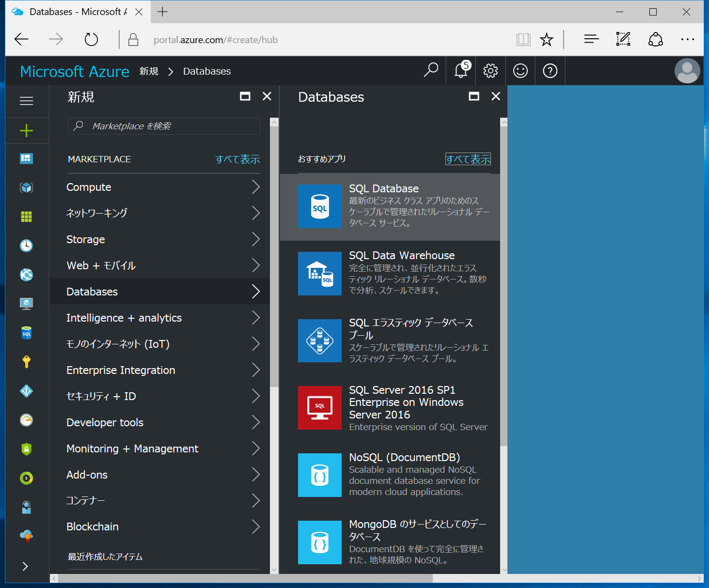The image size is (709, 588).
Task: Select NoSQL (DocumentDB) item
Action: point(390,475)
